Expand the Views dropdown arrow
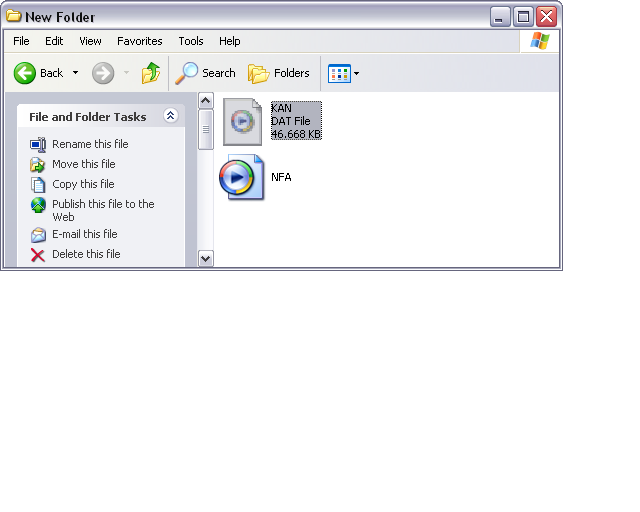Image resolution: width=640 pixels, height=512 pixels. (x=356, y=73)
